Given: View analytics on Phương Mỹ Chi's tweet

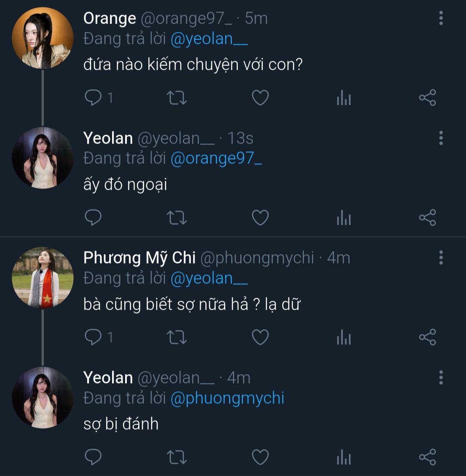Looking at the screenshot, I should click(x=343, y=337).
